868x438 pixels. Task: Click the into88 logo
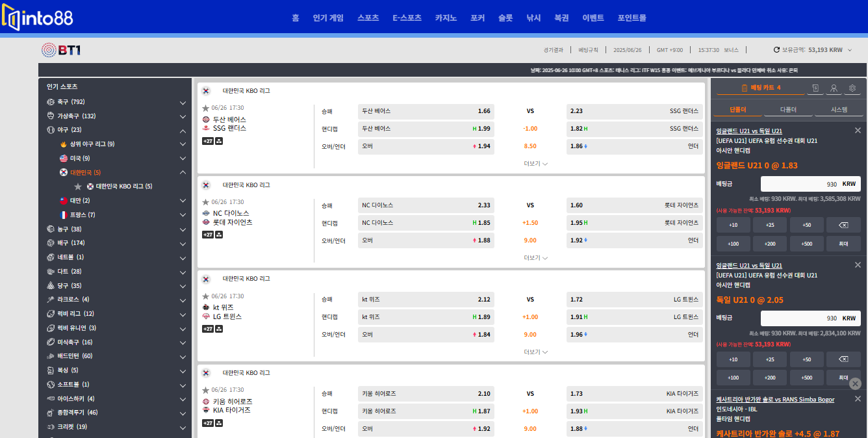[x=37, y=17]
